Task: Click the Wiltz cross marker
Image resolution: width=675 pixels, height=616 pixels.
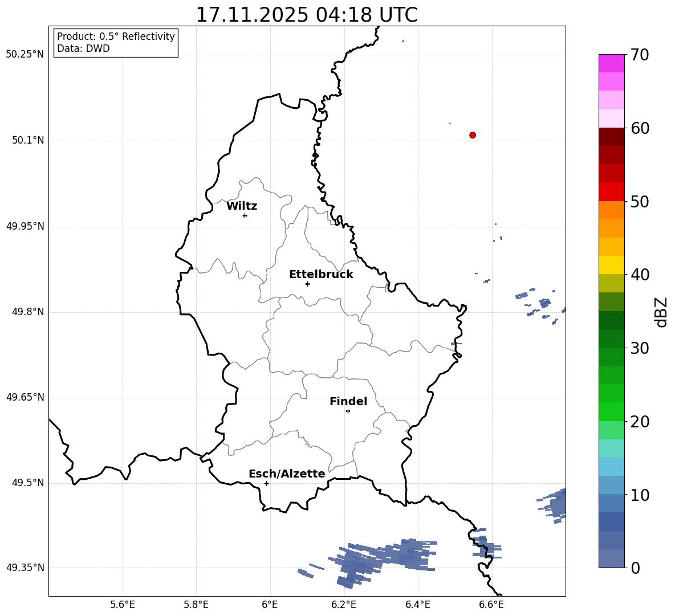Action: [245, 215]
